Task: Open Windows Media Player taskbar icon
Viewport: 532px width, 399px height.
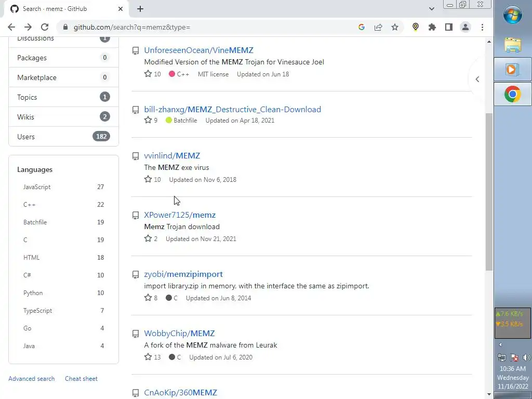Action: click(x=513, y=70)
